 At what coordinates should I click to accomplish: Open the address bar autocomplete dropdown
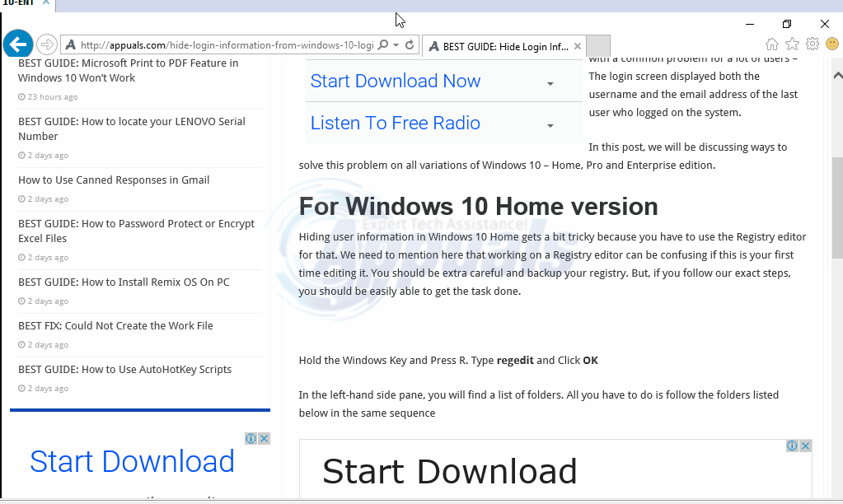point(396,45)
